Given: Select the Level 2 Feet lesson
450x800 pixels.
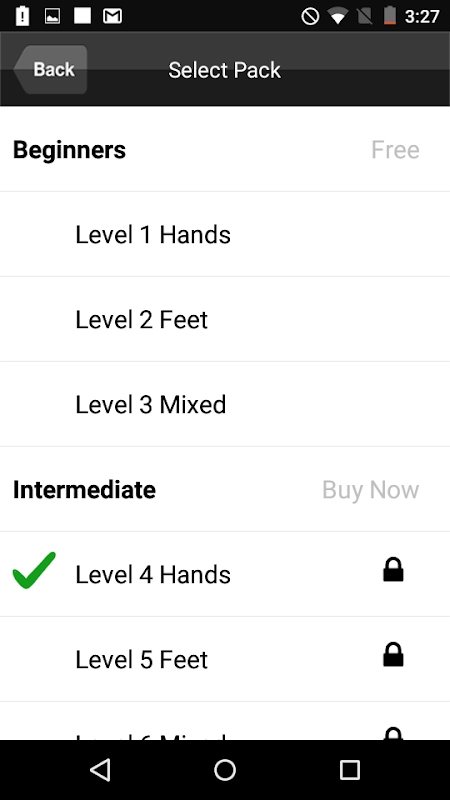Looking at the screenshot, I should point(225,319).
